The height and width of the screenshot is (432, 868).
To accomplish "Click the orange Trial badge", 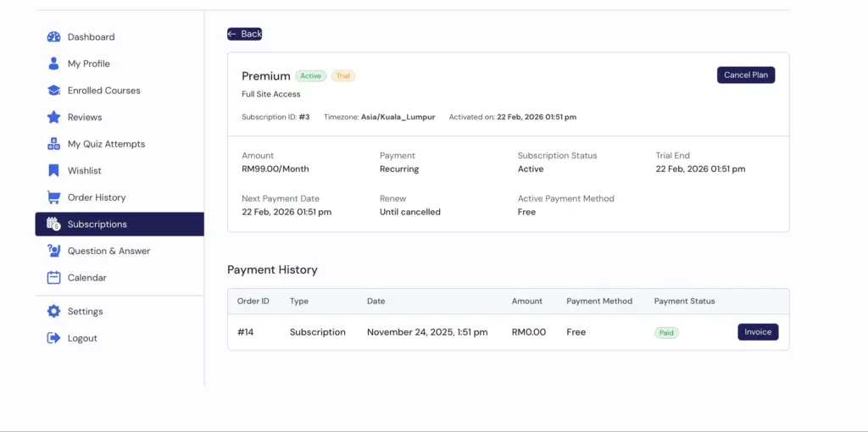I will (343, 76).
